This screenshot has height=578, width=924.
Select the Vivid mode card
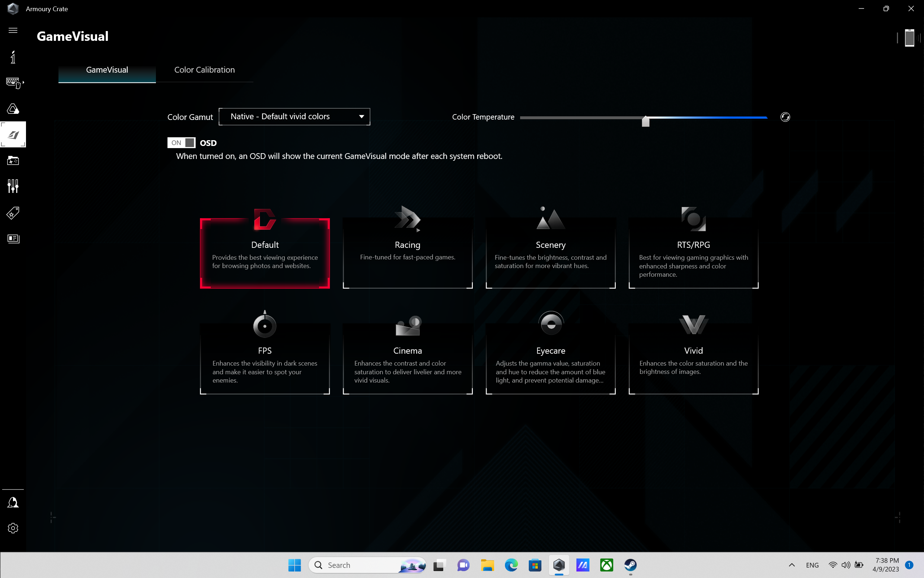693,359
